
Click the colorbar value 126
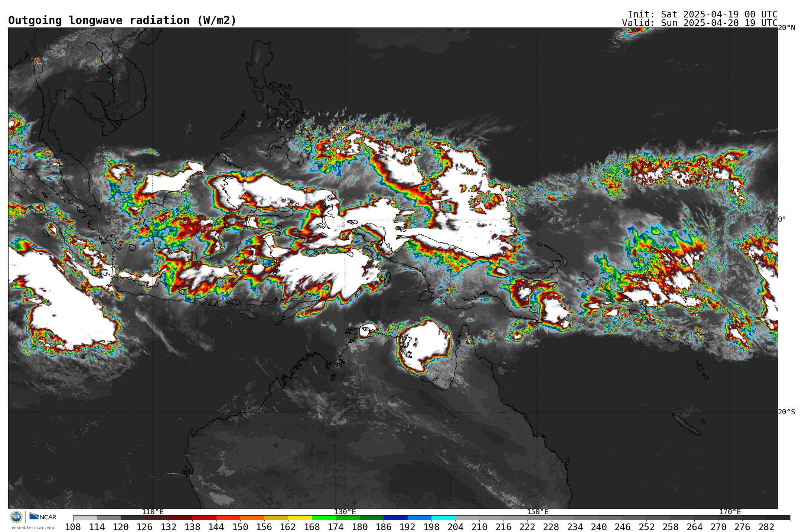click(x=144, y=527)
